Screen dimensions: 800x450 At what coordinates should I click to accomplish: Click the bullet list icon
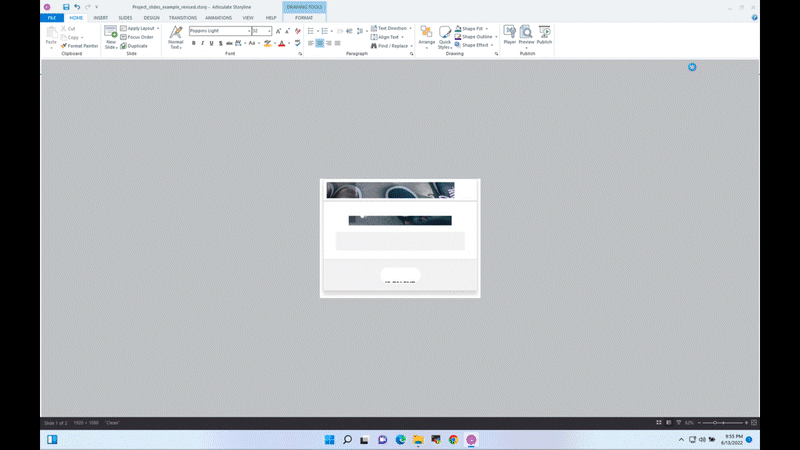pos(311,31)
